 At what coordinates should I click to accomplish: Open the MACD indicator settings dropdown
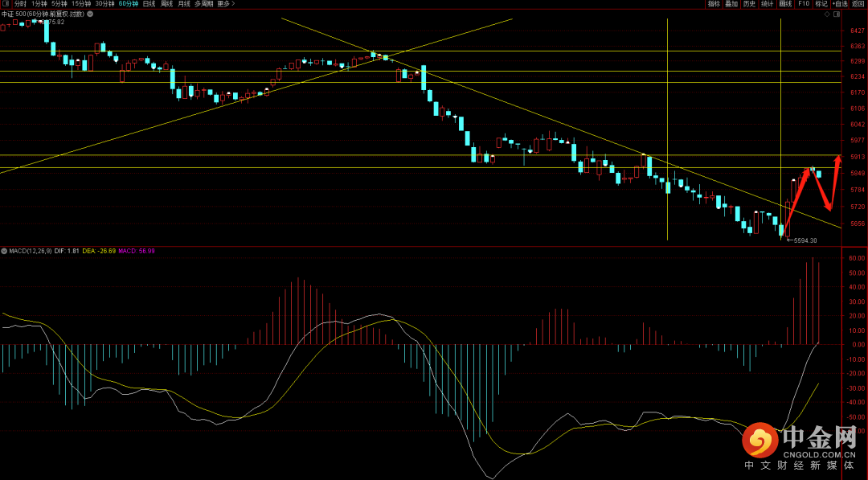click(x=4, y=251)
